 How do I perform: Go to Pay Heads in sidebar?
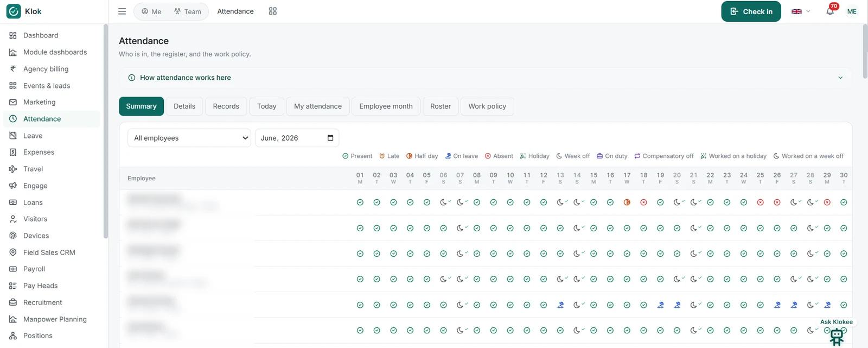point(52,286)
